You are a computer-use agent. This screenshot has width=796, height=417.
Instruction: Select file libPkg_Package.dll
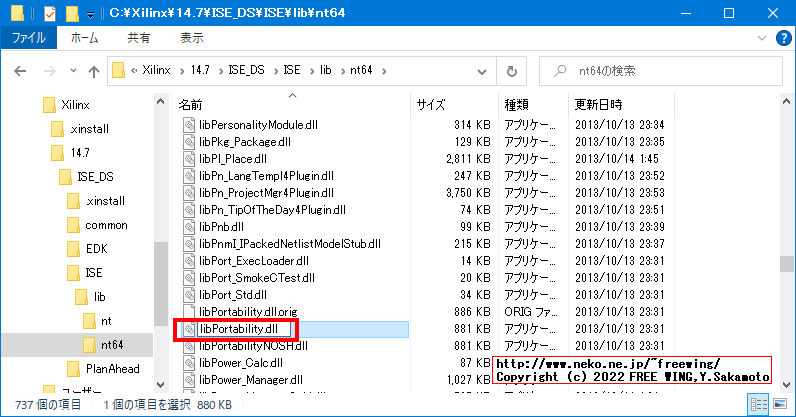coord(245,142)
